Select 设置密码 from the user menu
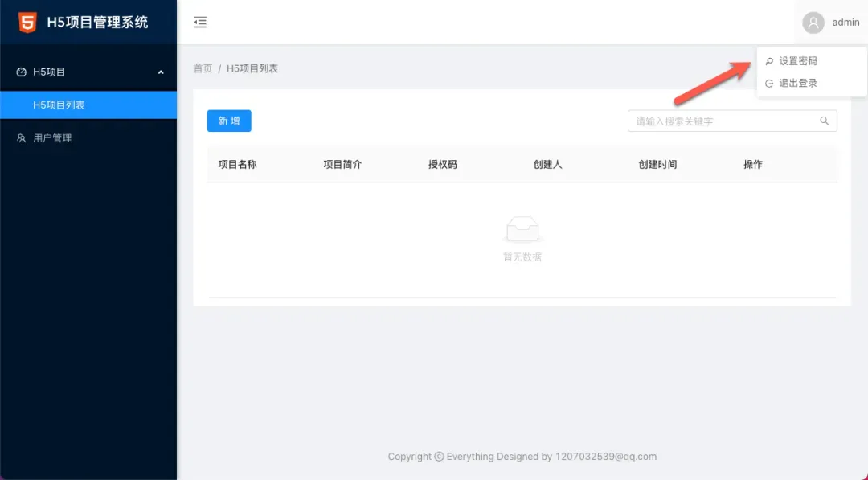Viewport: 868px width, 480px height. pos(797,61)
